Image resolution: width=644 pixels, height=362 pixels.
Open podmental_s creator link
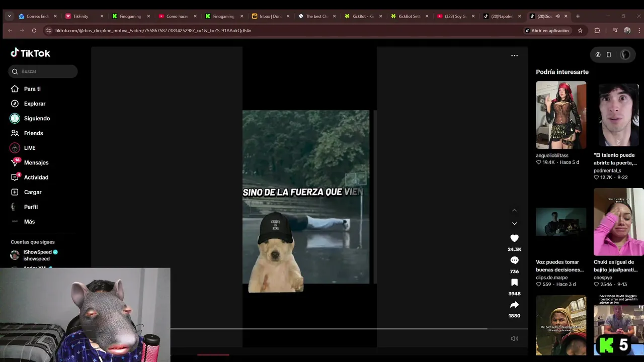click(x=607, y=170)
